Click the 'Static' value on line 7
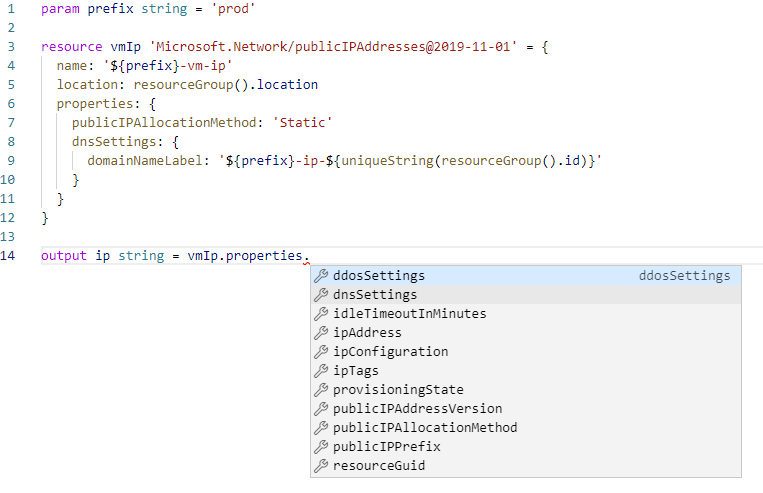Viewport: 763px width, 493px height. click(302, 123)
